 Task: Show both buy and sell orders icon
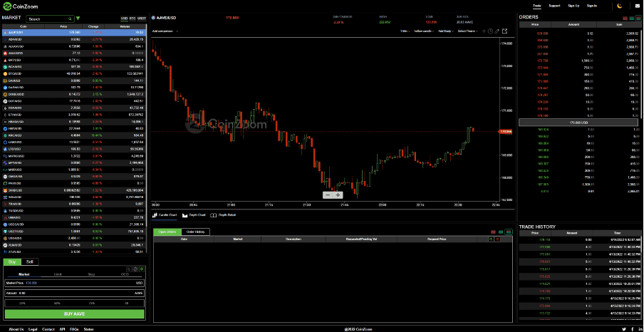click(x=638, y=19)
